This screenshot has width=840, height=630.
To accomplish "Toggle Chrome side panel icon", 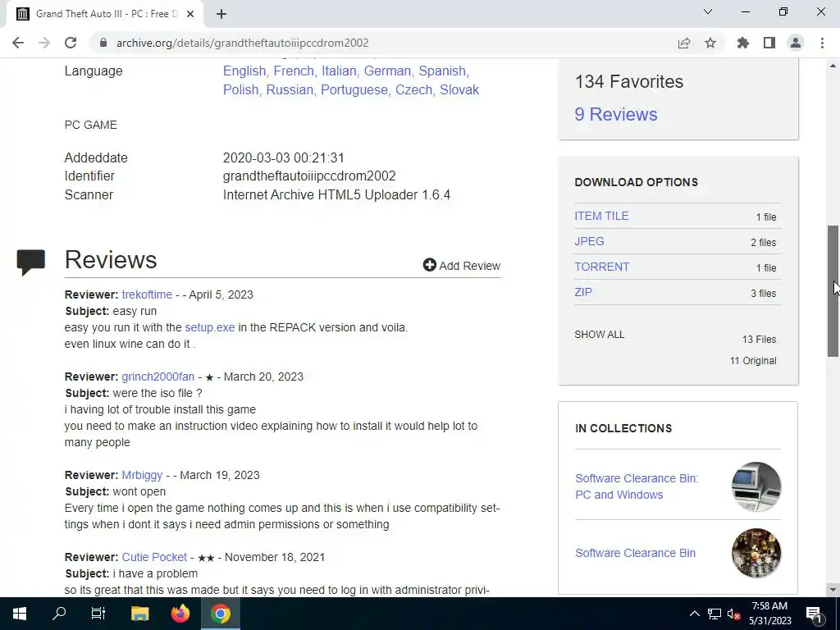I will (769, 43).
